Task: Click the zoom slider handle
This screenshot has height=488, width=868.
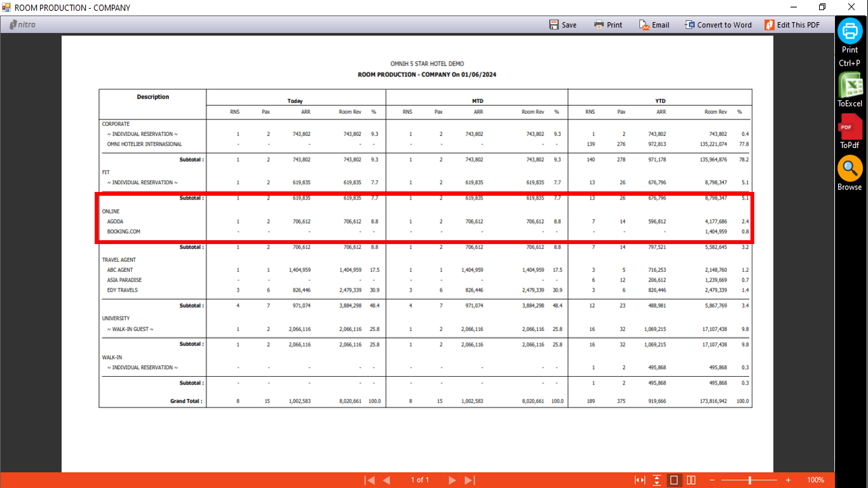Action: tap(750, 480)
